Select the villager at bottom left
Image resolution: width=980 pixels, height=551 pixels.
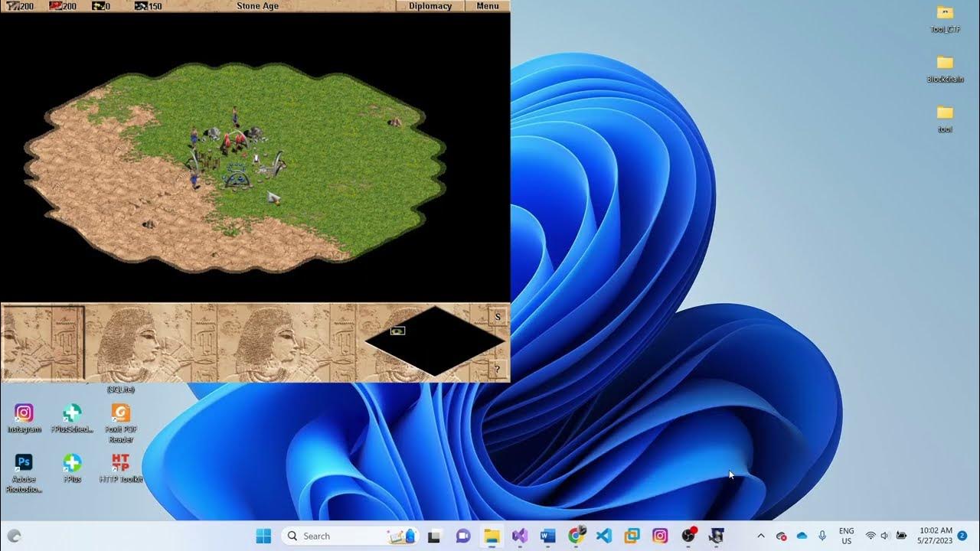194,180
